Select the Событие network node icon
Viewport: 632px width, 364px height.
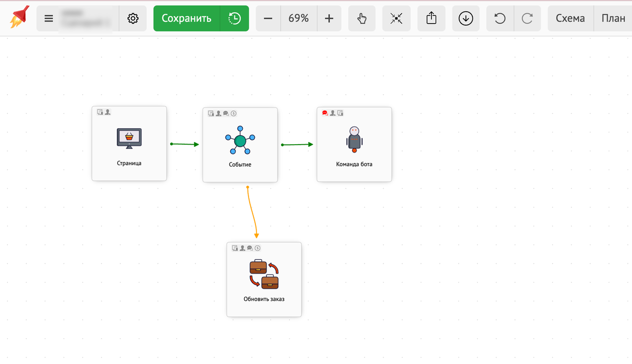point(240,140)
